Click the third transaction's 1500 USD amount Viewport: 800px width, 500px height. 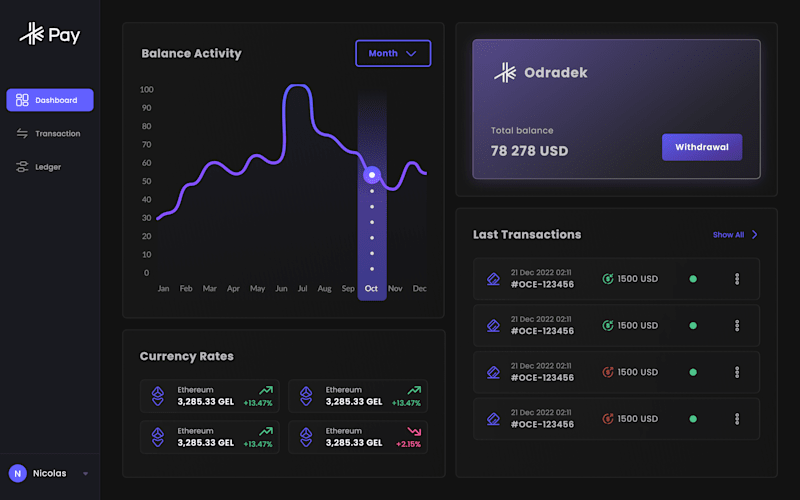pos(638,372)
